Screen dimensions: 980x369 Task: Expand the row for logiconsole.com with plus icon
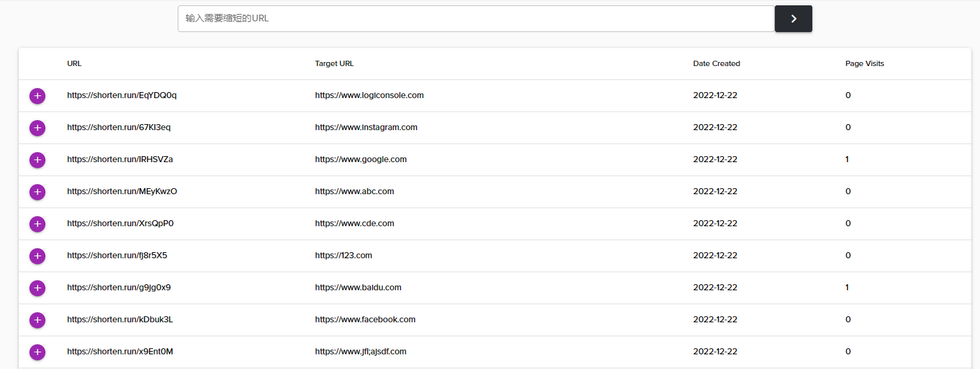pyautogui.click(x=37, y=96)
